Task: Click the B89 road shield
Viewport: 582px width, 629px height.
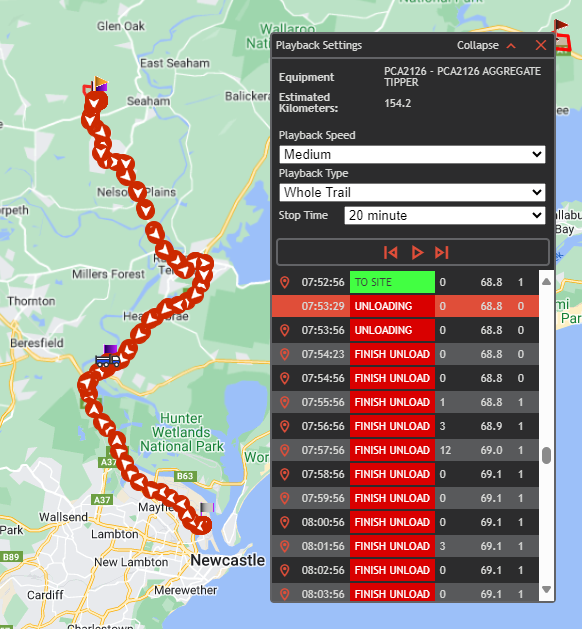Action: 11,557
